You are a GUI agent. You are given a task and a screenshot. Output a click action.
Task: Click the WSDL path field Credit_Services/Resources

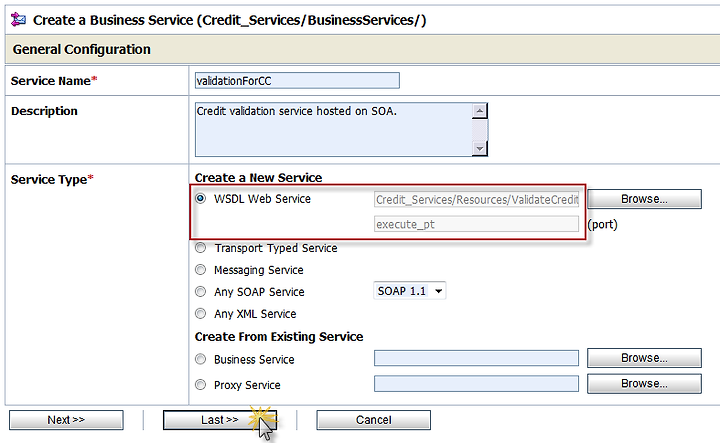pos(476,199)
